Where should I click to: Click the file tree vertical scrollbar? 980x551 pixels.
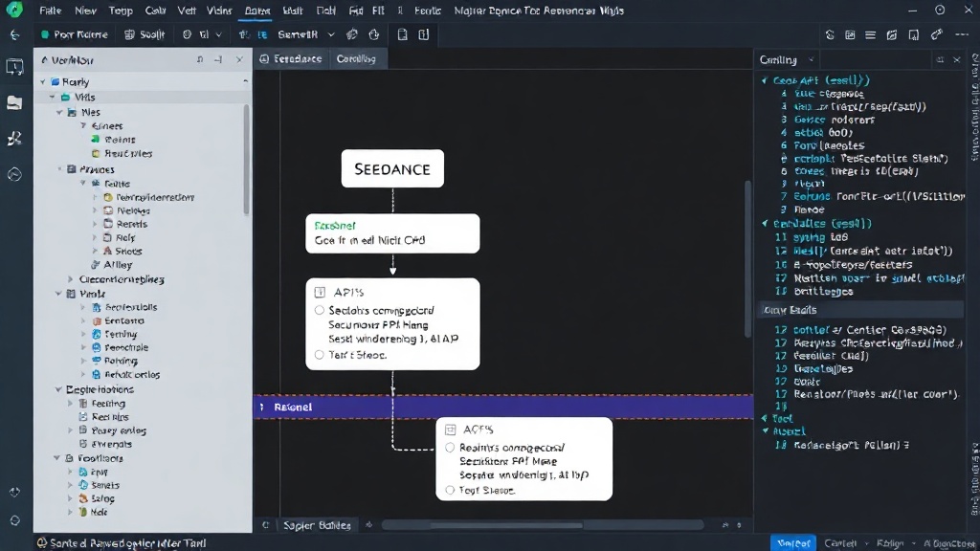pos(246,160)
